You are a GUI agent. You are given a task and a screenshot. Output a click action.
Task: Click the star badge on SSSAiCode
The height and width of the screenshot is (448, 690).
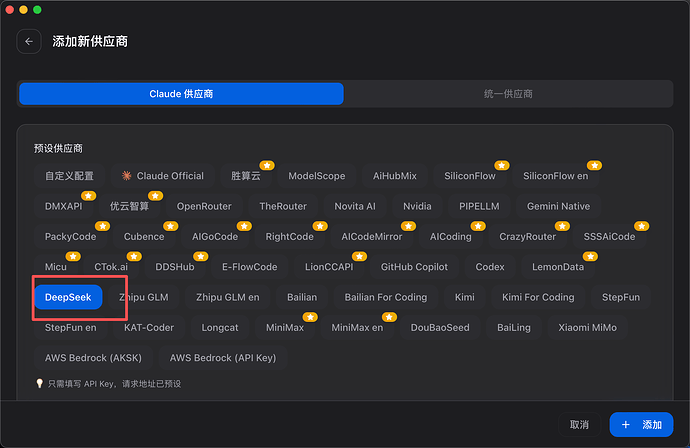coord(642,226)
